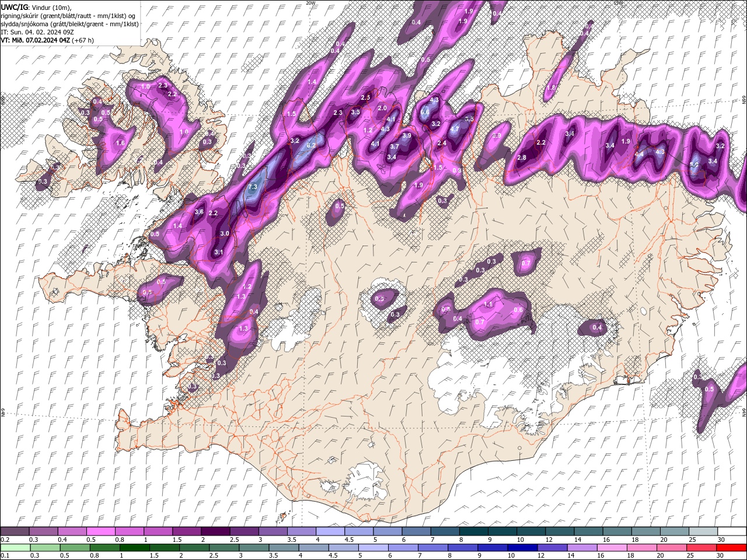Image resolution: width=747 pixels, height=560 pixels.
Task: Click the 0.9 value label
Action: tap(498, 135)
